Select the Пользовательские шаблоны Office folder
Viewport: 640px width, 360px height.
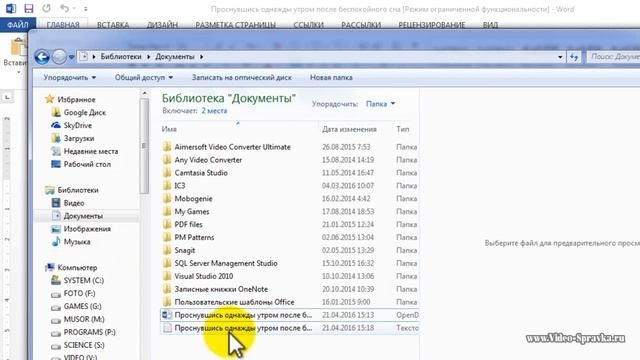pyautogui.click(x=234, y=302)
